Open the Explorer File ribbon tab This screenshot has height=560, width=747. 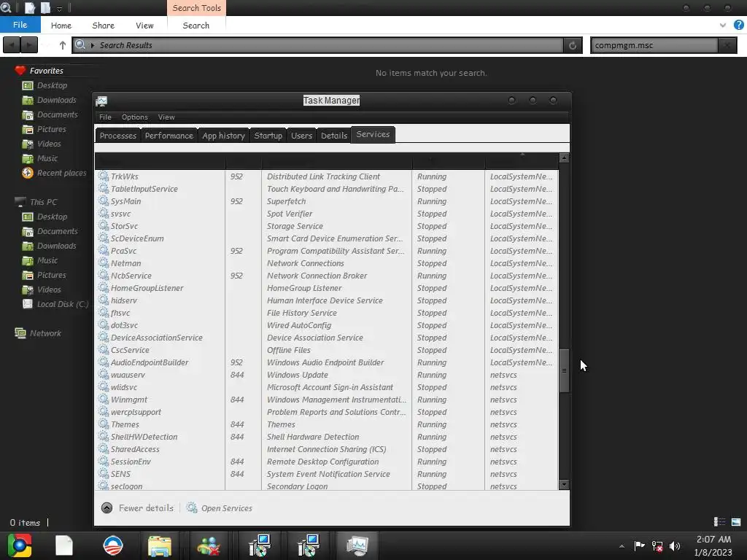tap(20, 25)
